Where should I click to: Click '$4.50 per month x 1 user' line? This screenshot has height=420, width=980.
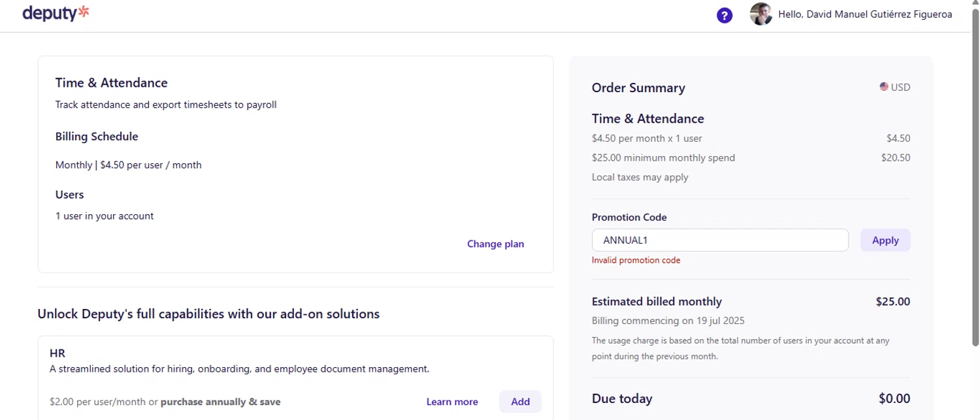click(647, 138)
